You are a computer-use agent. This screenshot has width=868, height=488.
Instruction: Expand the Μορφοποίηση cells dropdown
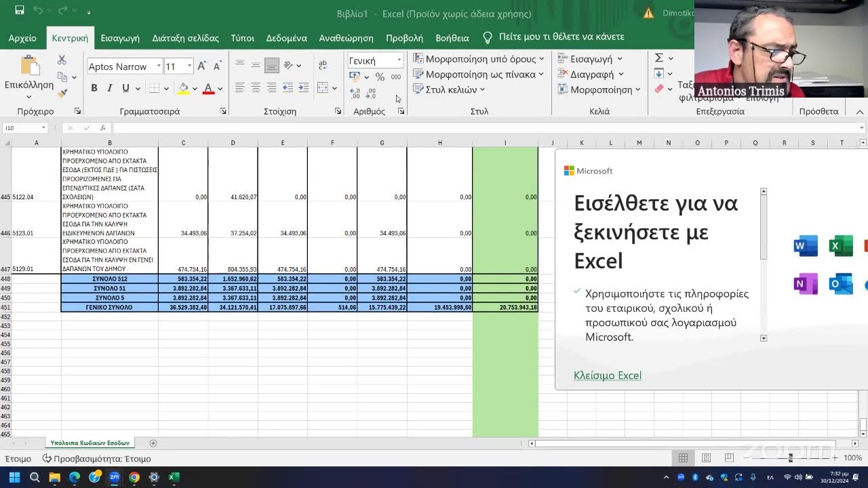click(x=637, y=89)
